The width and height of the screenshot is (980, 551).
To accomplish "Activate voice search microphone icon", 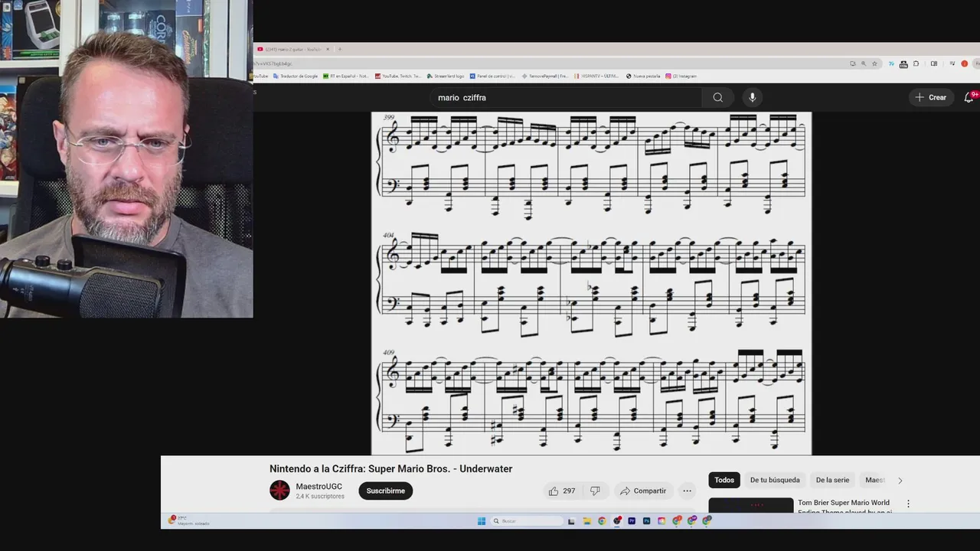I will (x=752, y=97).
